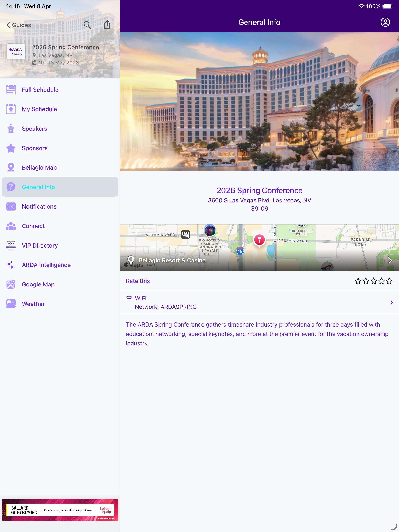The width and height of the screenshot is (399, 532).
Task: Open map via right chevron
Action: [390, 260]
